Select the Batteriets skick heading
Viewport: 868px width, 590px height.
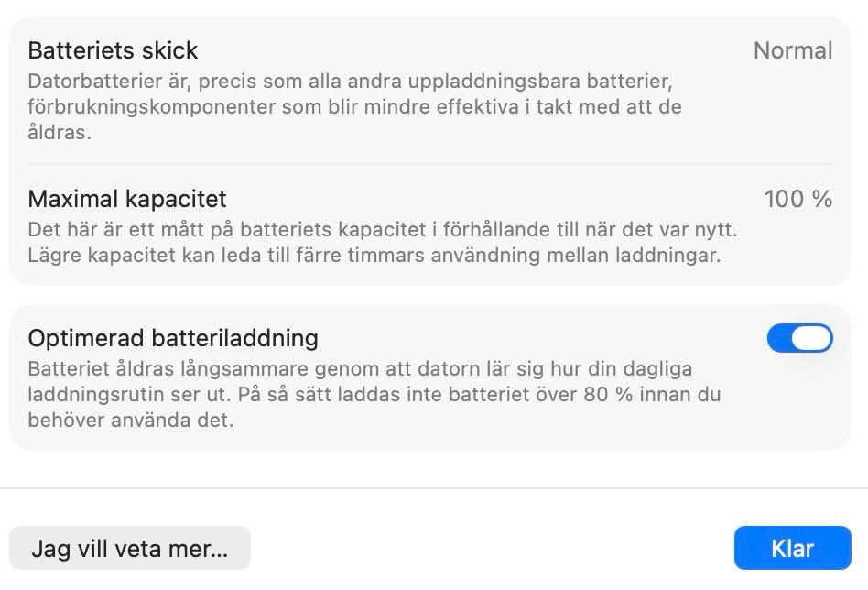coord(114,50)
